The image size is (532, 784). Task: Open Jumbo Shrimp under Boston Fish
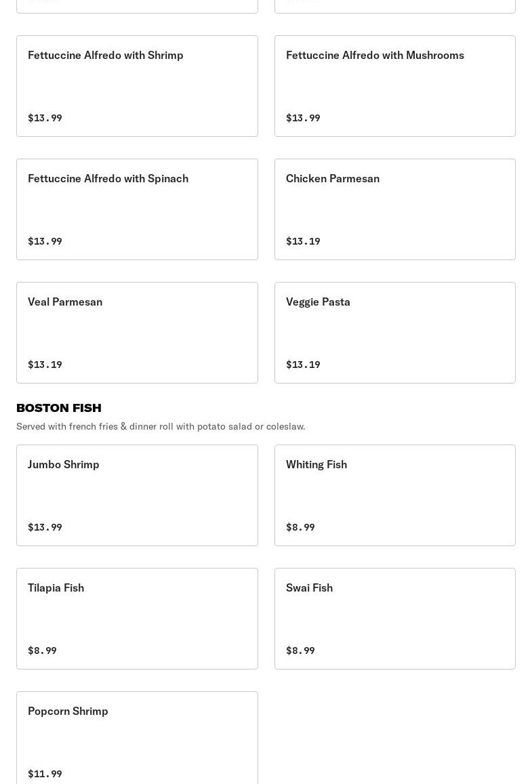coord(137,495)
